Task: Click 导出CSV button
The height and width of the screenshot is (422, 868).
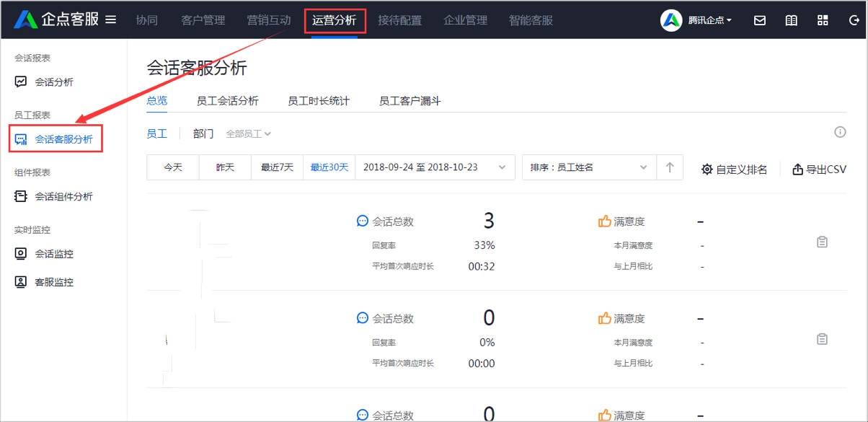Action: [819, 170]
